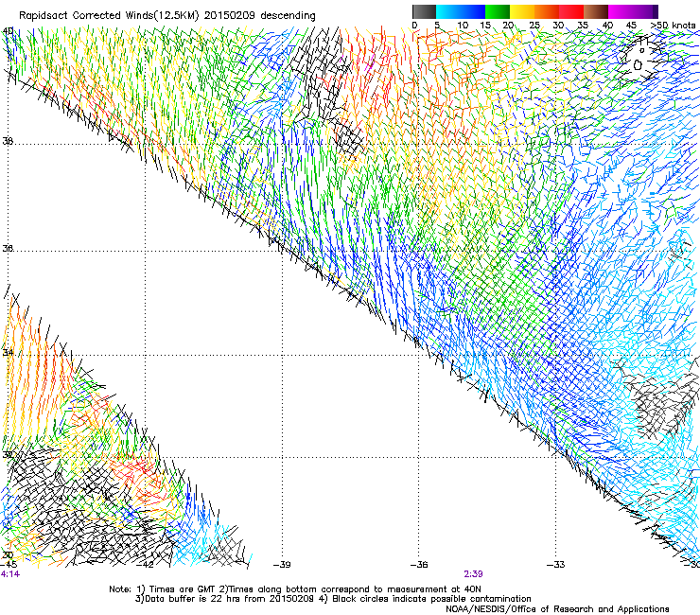
Task: Click the cyan-blue 5-15 knots color segment
Action: pyautogui.click(x=461, y=11)
